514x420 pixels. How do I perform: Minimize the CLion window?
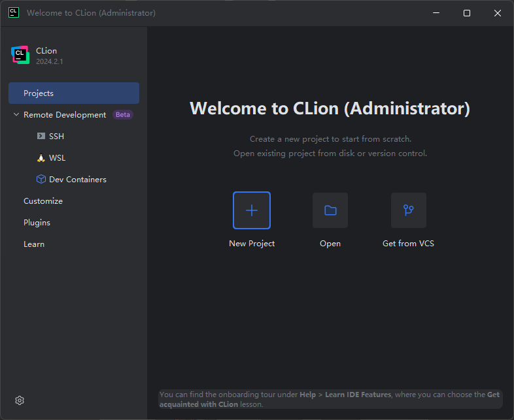[436, 13]
